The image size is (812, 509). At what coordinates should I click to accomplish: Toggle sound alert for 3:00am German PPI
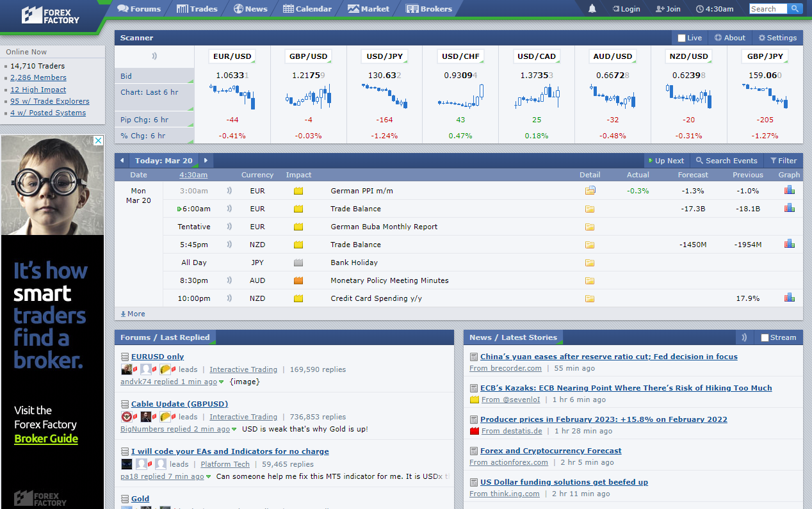(229, 191)
